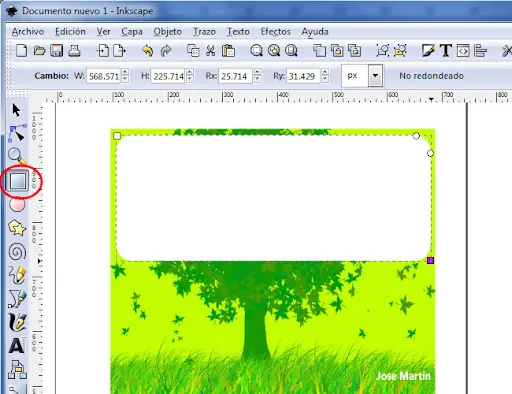Screen dimensions: 512x394
Task: Undo the last action with the arrow icon
Action: pyautogui.click(x=147, y=51)
